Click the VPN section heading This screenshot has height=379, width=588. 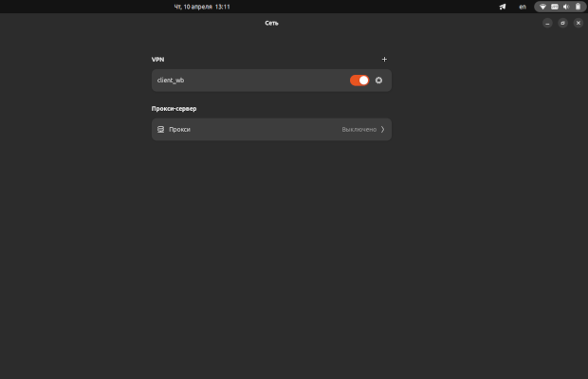pyautogui.click(x=157, y=59)
